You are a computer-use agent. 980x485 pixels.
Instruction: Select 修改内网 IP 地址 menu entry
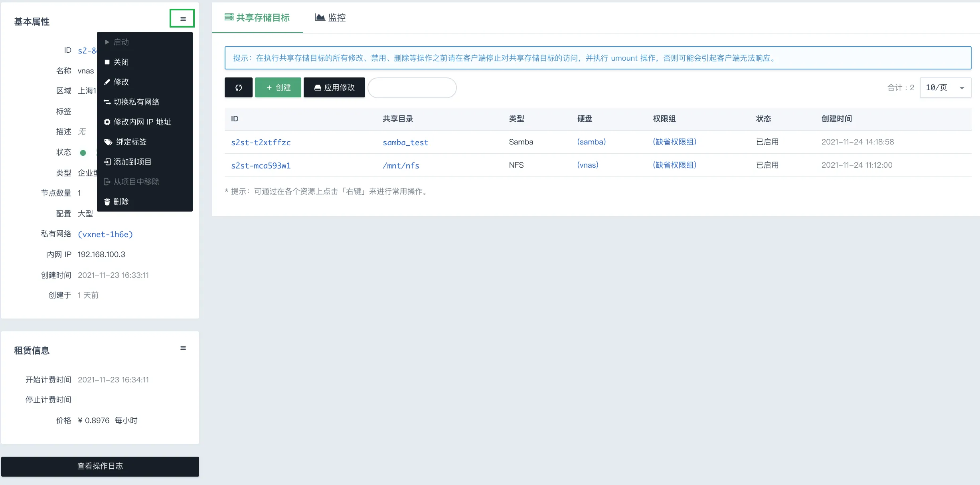pos(145,122)
